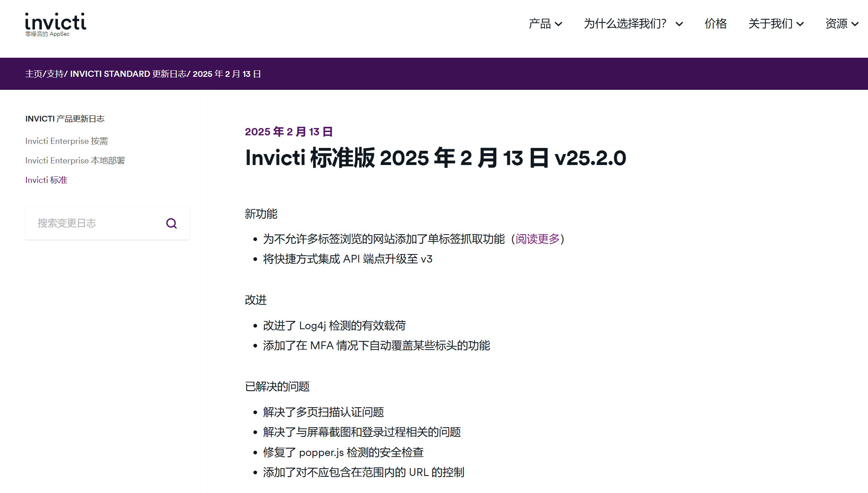Focus the 搜索变更日志 search field

(107, 223)
